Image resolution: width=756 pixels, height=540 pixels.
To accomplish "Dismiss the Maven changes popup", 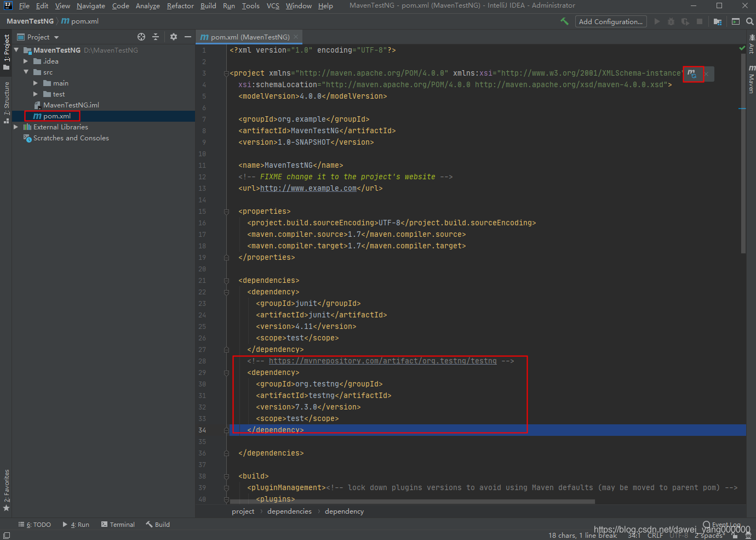I will coord(706,73).
